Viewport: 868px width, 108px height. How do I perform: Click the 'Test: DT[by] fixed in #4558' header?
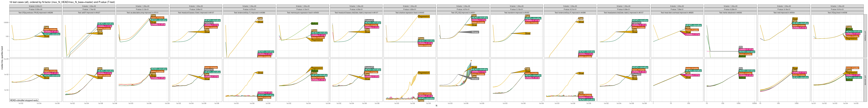837,13
